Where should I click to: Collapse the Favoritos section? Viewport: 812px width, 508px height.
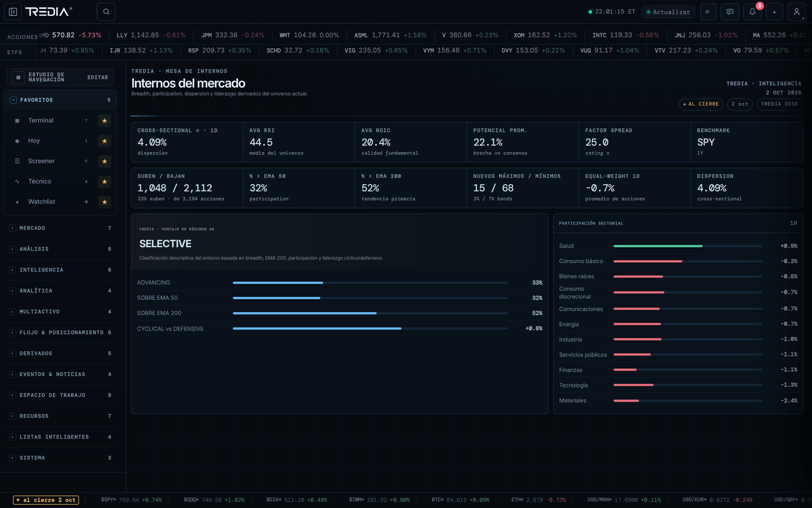click(x=60, y=100)
